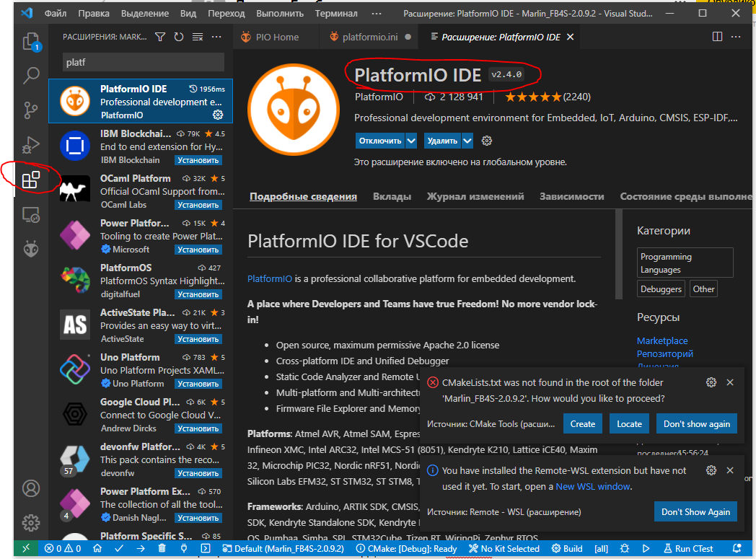Click PlatformIO Clean trash icon
756x559 pixels.
coord(162,548)
